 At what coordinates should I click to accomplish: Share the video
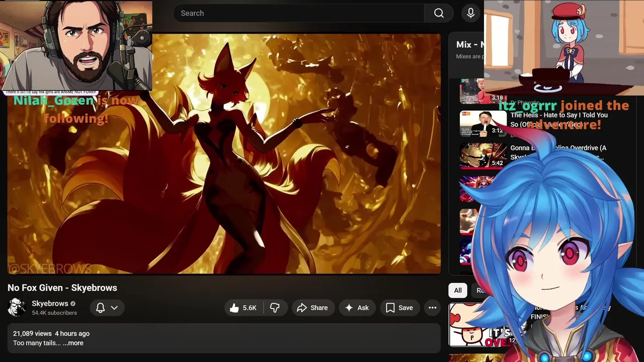312,308
